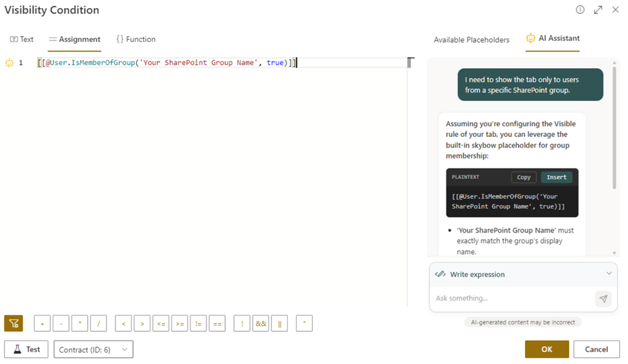Insert the logical AND (&&) operator
Viewport: 628px width, 364px height.
point(261,323)
